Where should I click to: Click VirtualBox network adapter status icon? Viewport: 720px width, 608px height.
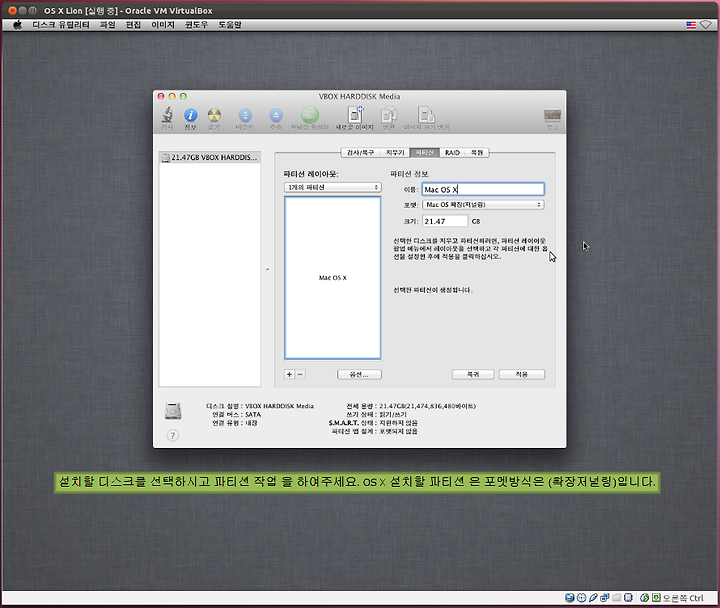pyautogui.click(x=605, y=597)
